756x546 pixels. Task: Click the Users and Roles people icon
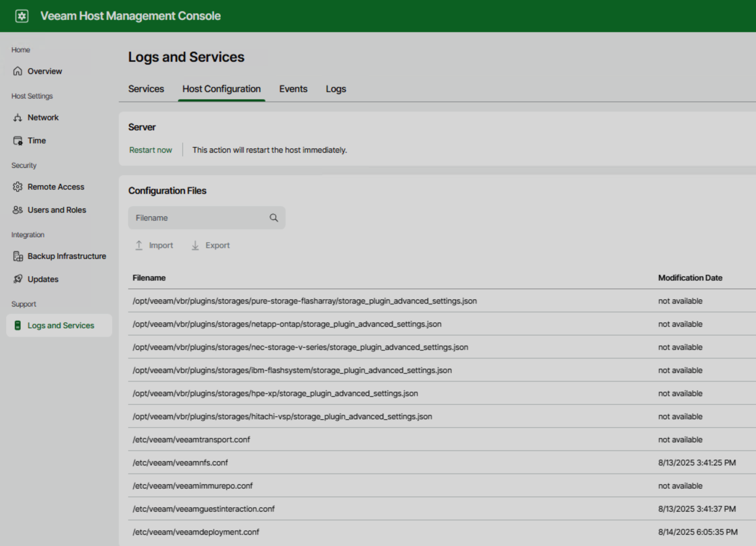click(x=18, y=210)
